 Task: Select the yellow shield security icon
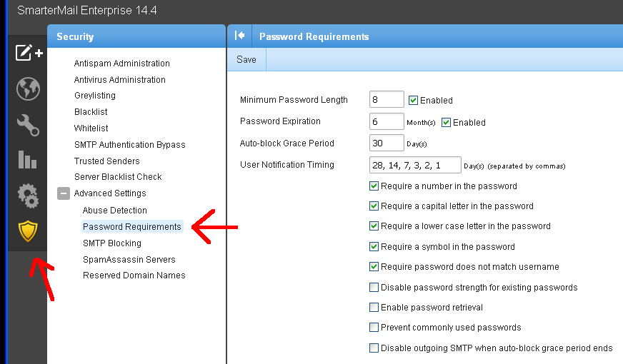pos(28,231)
